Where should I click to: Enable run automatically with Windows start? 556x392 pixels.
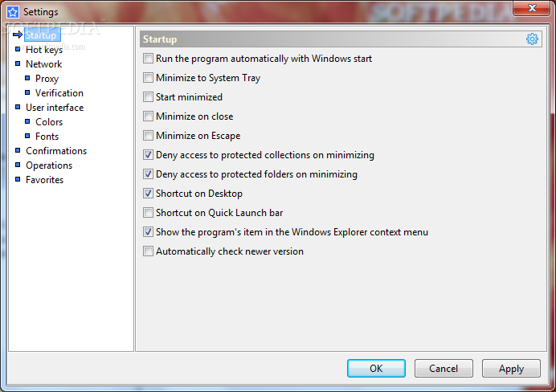click(x=148, y=58)
